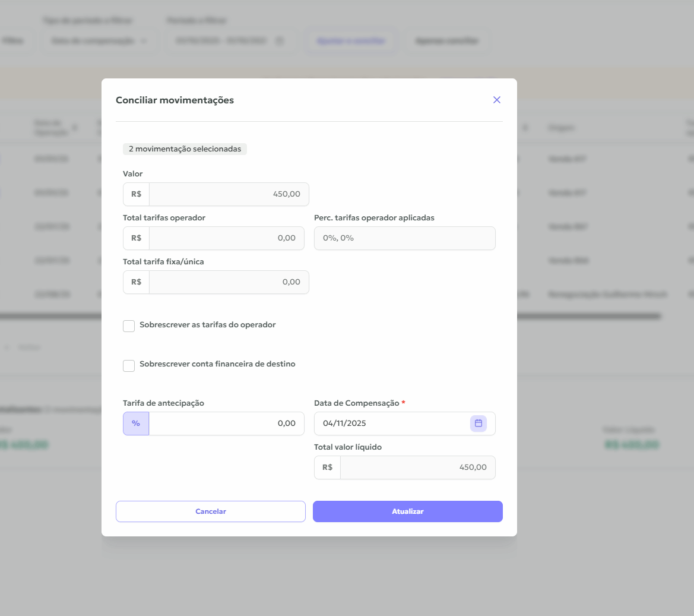Open the Data de compensação period dropdown
Image resolution: width=694 pixels, height=616 pixels.
[99, 41]
